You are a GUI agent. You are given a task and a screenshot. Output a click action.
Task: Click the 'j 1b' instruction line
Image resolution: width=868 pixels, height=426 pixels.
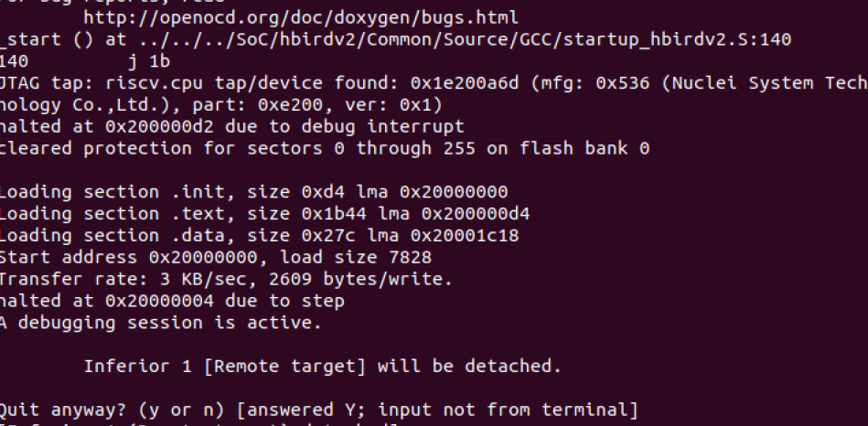point(149,61)
